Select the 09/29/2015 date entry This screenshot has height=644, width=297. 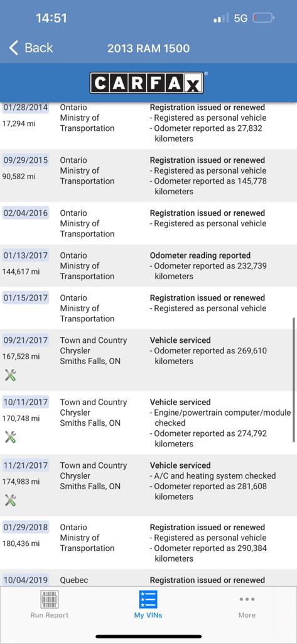[x=26, y=160]
